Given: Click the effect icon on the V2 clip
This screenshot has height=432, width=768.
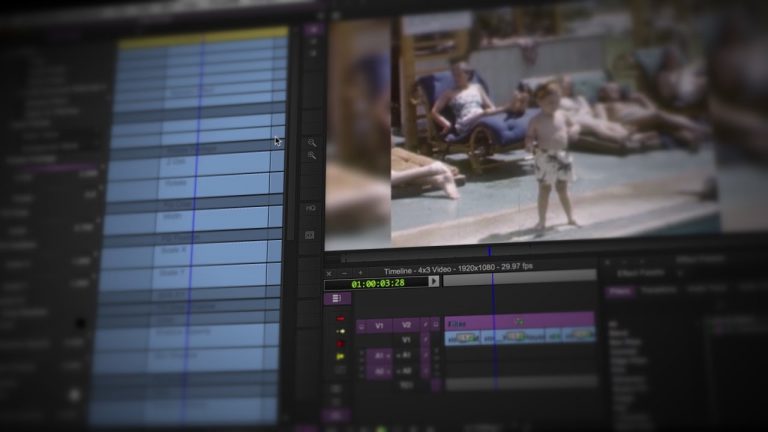Looking at the screenshot, I should coord(519,321).
